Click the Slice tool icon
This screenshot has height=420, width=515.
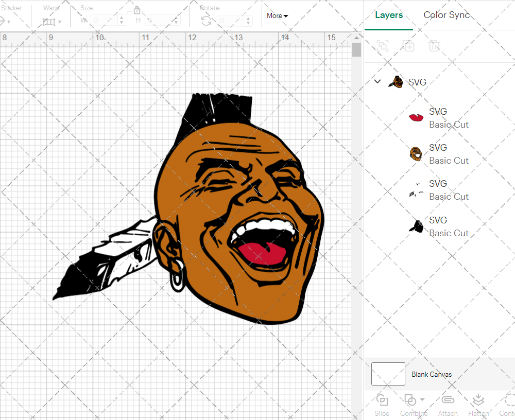tap(382, 400)
